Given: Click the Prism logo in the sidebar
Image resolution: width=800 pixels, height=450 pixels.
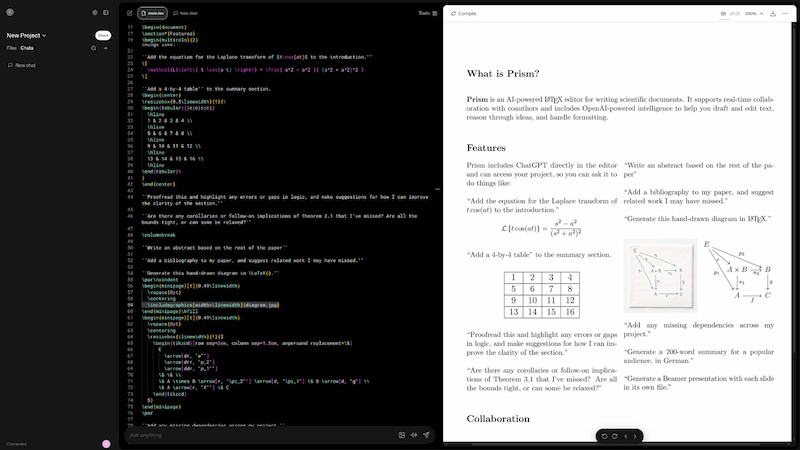Looking at the screenshot, I should (10, 13).
